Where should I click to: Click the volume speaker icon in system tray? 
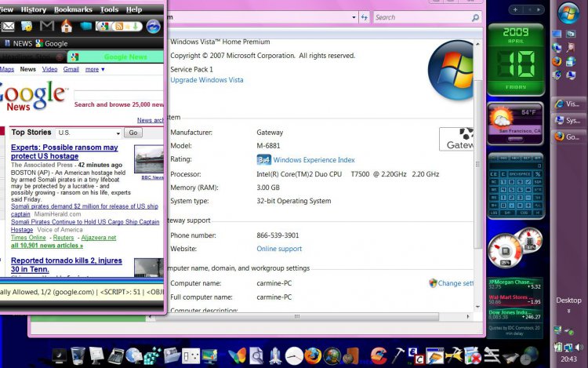click(x=579, y=347)
